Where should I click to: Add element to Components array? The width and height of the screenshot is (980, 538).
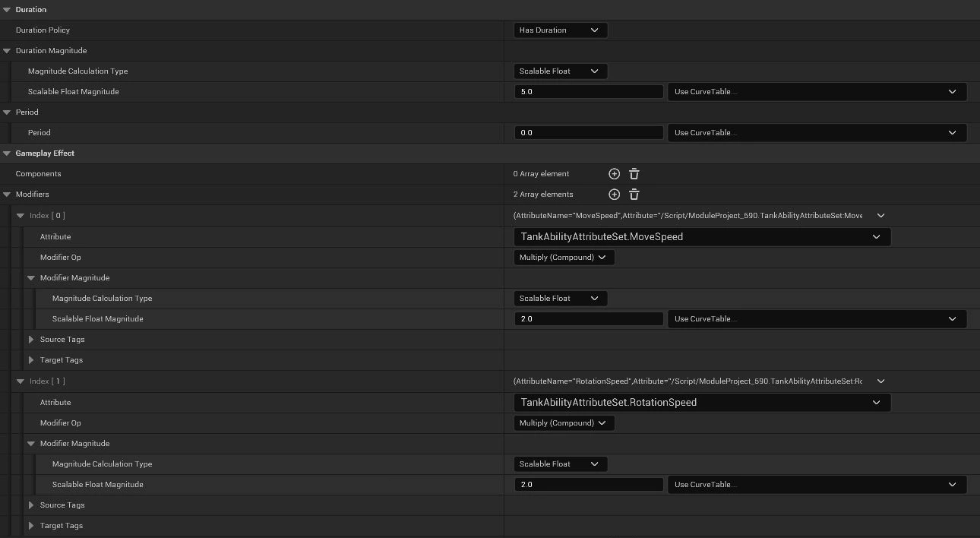615,174
